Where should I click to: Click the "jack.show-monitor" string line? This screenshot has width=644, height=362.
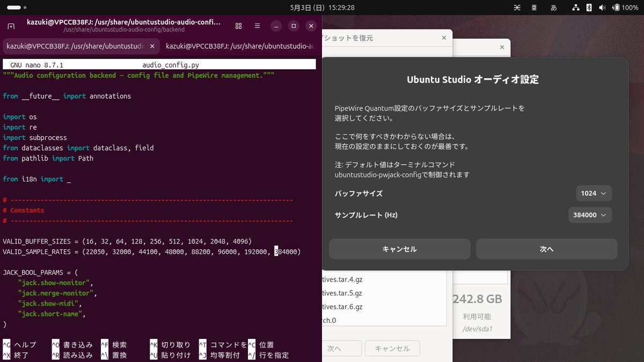[x=55, y=283]
